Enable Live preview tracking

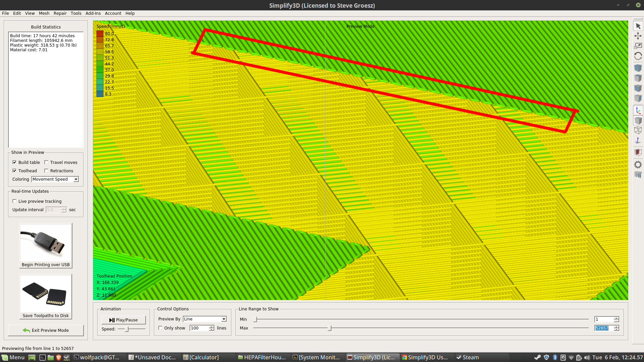14,201
